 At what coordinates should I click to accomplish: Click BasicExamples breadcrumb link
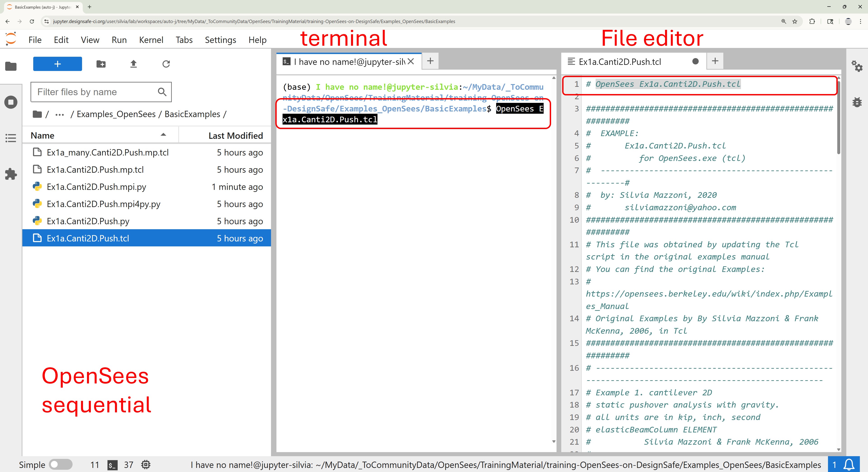pos(192,115)
